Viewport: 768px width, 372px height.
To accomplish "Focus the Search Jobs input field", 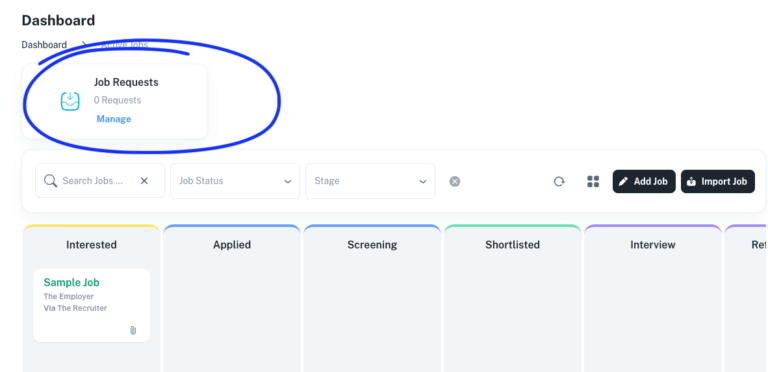I will [x=93, y=181].
